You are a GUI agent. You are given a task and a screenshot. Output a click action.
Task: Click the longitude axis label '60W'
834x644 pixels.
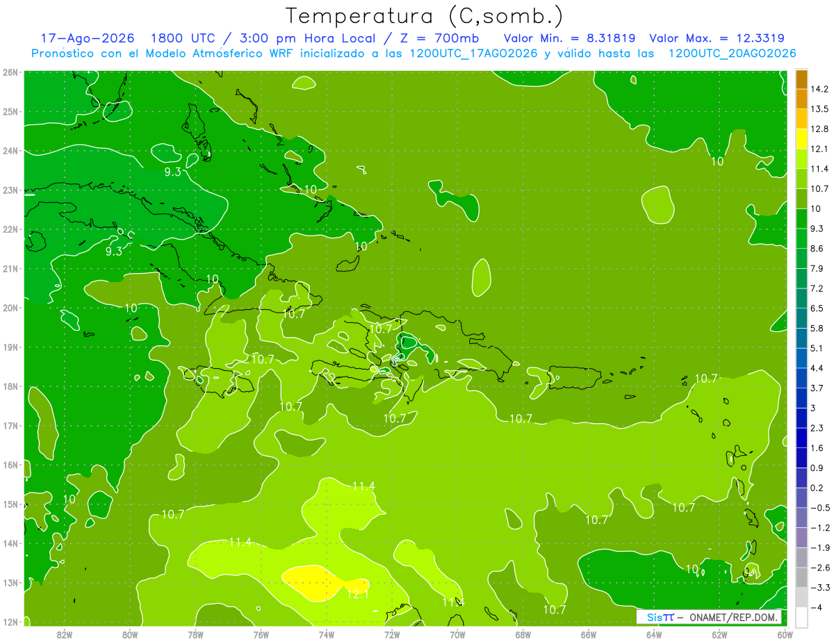point(785,634)
